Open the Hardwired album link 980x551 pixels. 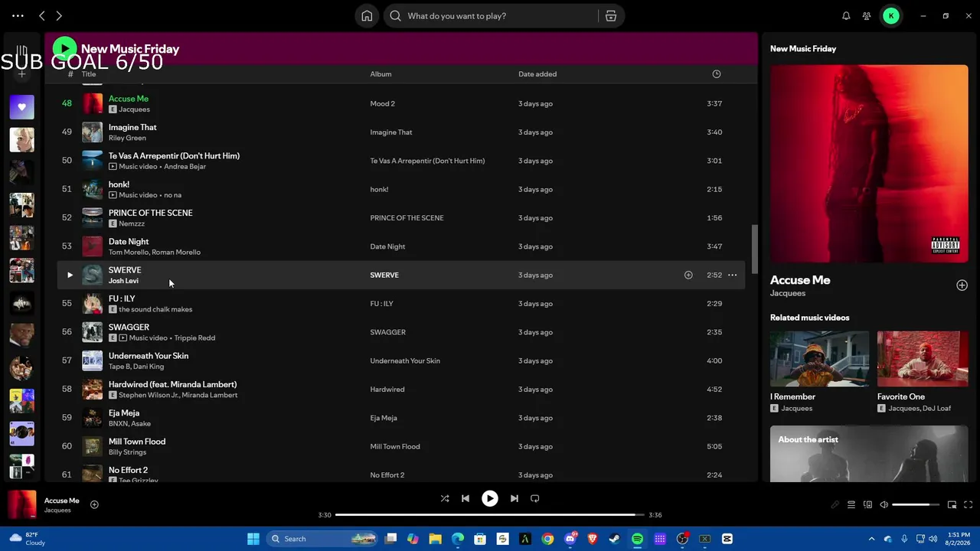387,390
